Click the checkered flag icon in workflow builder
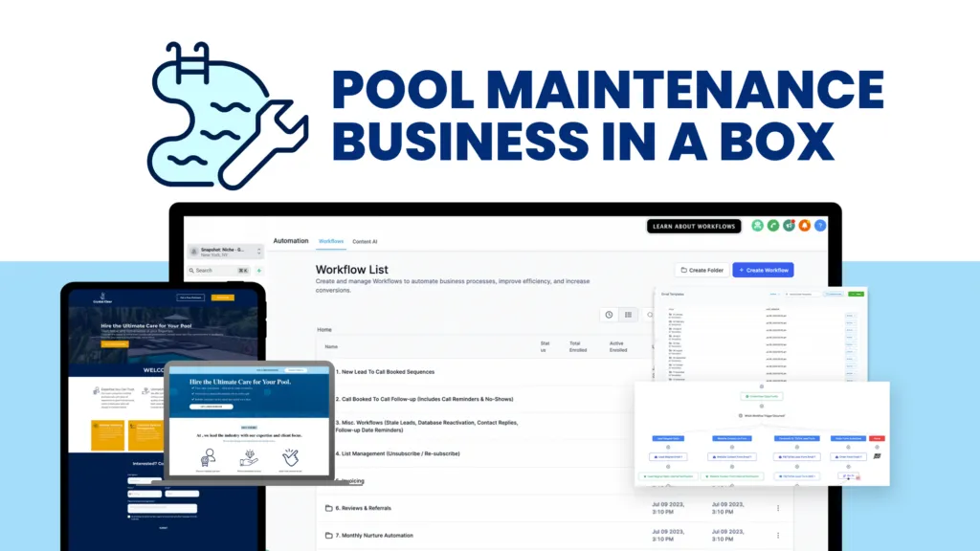The image size is (980, 551). (877, 456)
